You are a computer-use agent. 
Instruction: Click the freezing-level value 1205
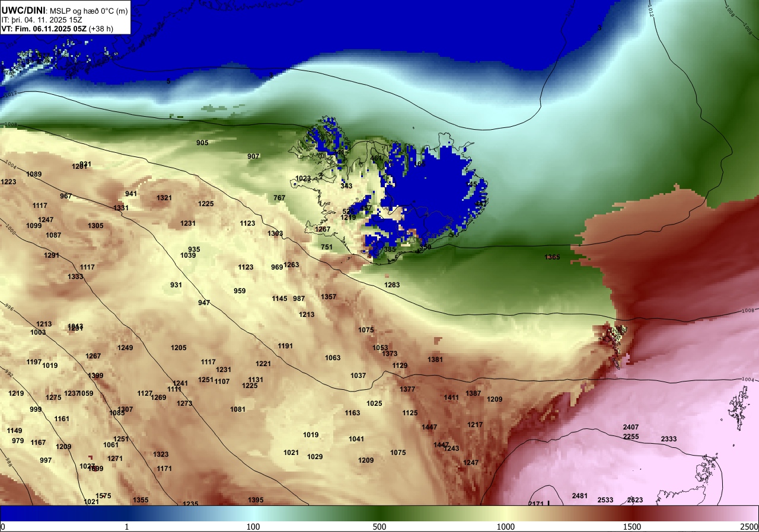click(x=178, y=348)
